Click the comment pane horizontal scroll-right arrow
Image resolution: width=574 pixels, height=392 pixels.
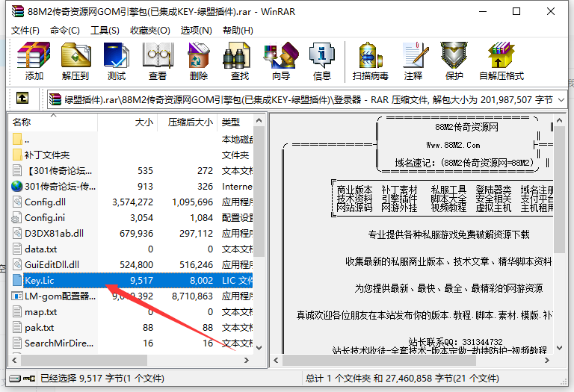click(547, 360)
